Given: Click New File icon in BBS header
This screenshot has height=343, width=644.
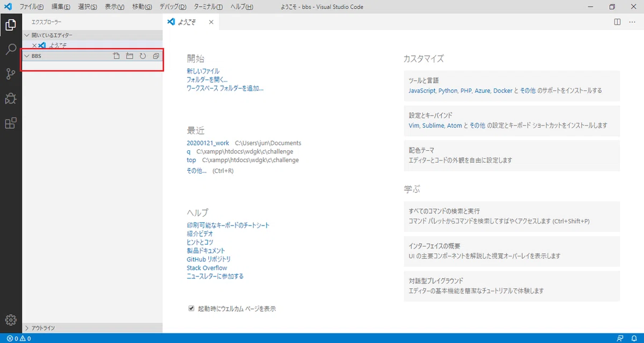Looking at the screenshot, I should click(116, 56).
